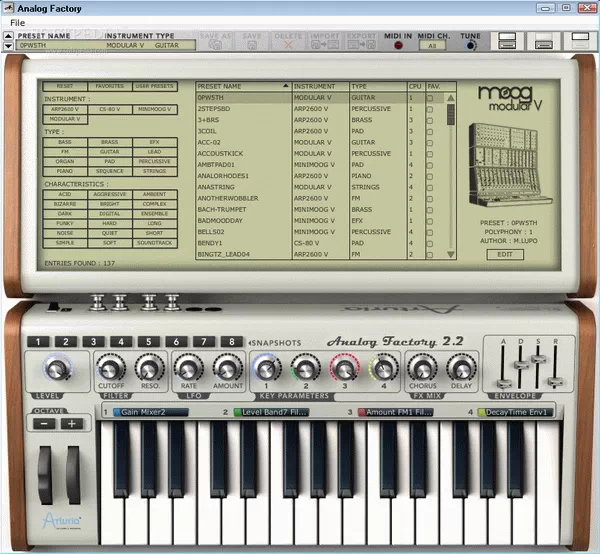Screen dimensions: 600x554
Task: Click the Delay FX mix knob
Action: (x=461, y=369)
